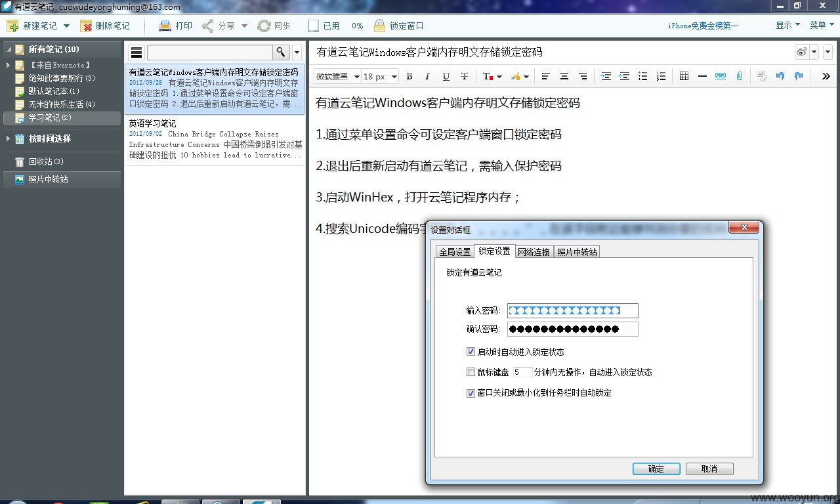Insert a bulleted list
Image resolution: width=840 pixels, height=504 pixels.
[642, 76]
